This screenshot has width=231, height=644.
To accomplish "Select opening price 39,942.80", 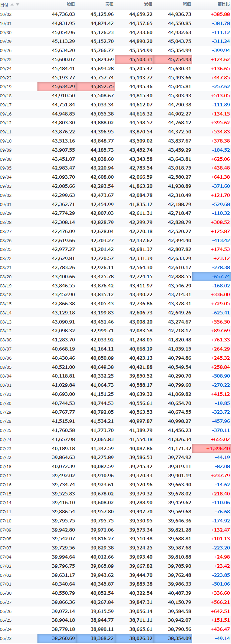I will [x=63, y=530].
